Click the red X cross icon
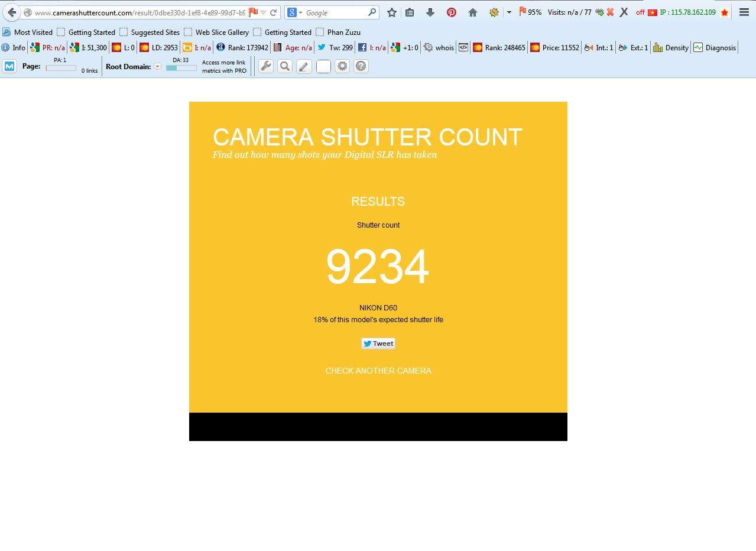Viewport: 756px width, 551px height. pos(610,12)
